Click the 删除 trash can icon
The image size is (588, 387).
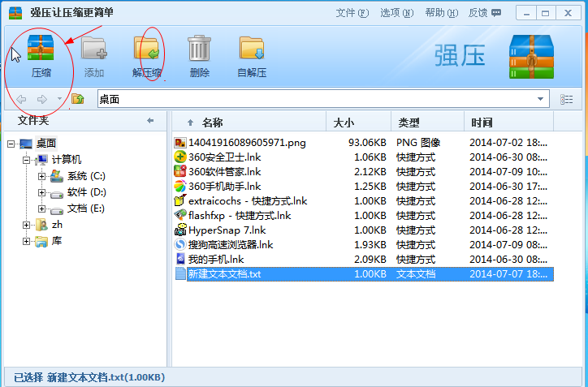(x=199, y=48)
